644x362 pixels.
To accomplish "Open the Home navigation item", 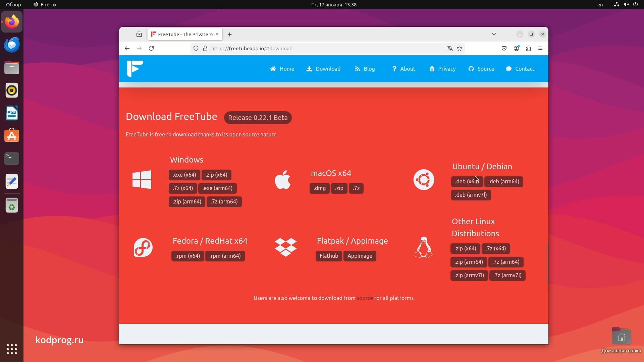I will 282,69.
